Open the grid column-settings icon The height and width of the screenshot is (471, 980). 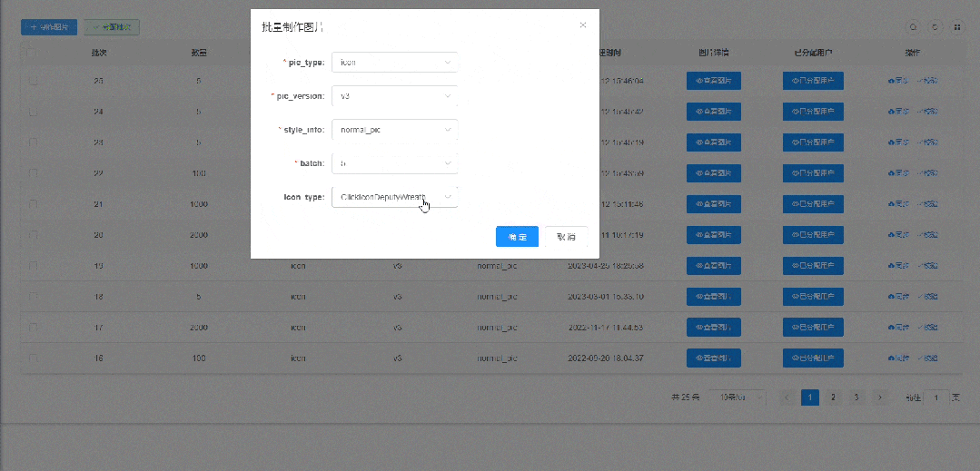(x=957, y=27)
